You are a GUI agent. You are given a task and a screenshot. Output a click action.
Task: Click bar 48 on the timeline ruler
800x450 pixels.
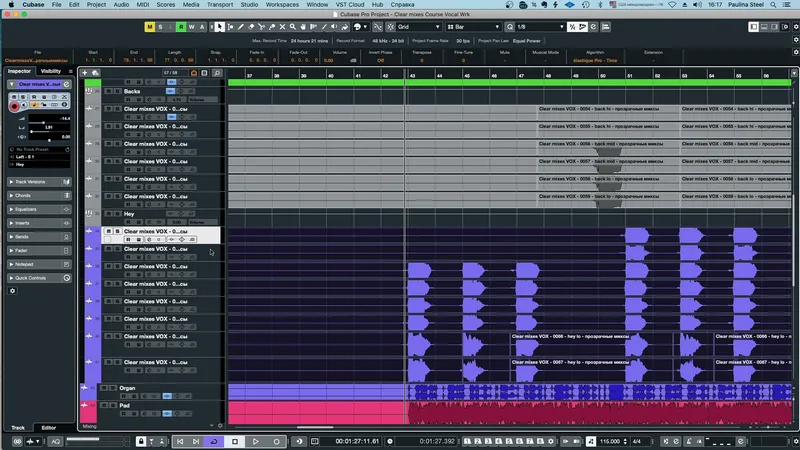click(x=548, y=76)
